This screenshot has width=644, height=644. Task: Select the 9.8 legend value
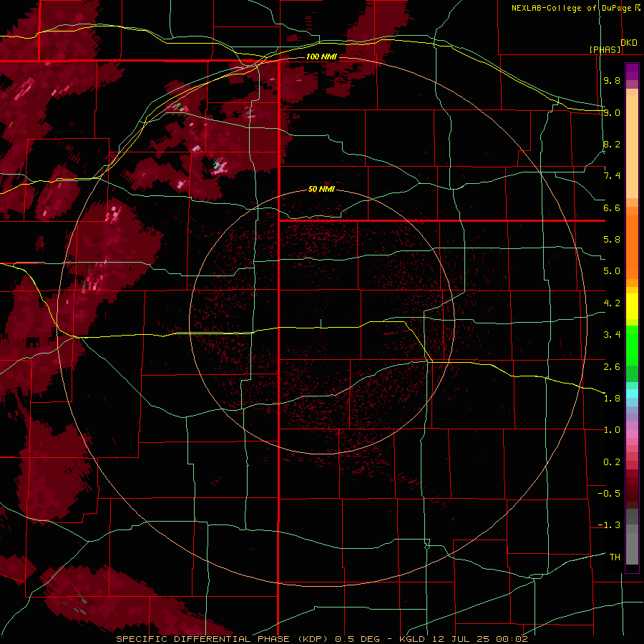(612, 80)
